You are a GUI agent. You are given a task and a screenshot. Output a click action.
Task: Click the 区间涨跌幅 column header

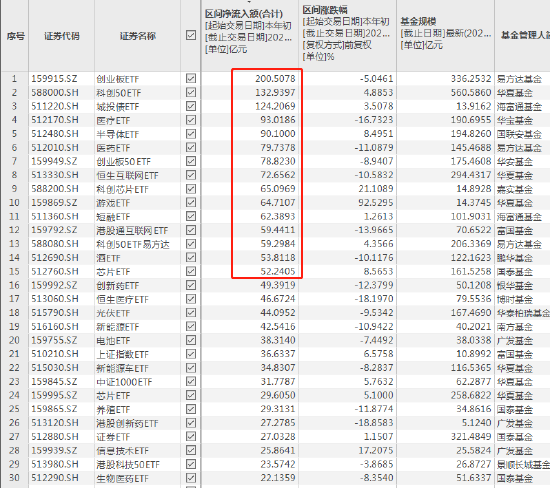pyautogui.click(x=325, y=10)
